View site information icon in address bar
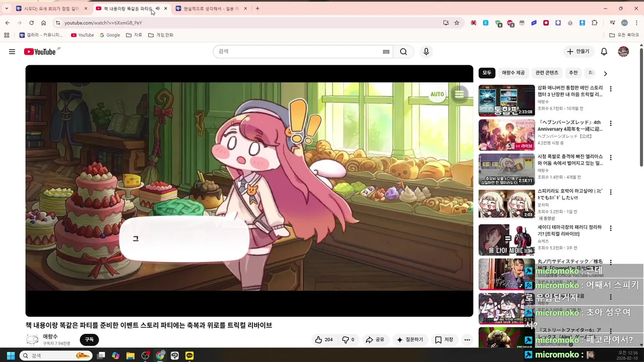 (58, 23)
